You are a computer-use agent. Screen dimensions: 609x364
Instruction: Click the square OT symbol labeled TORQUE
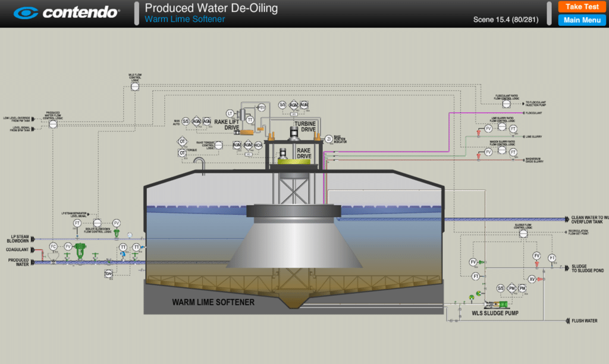(x=182, y=153)
